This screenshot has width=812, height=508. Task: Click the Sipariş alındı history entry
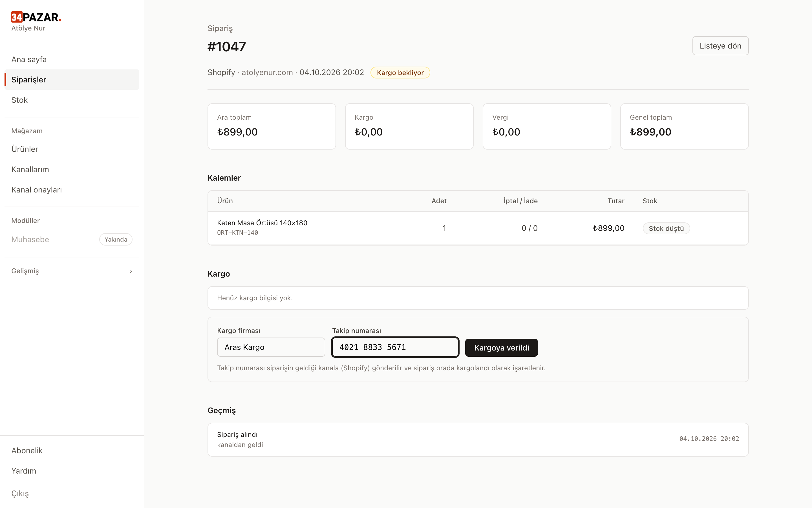tap(478, 439)
